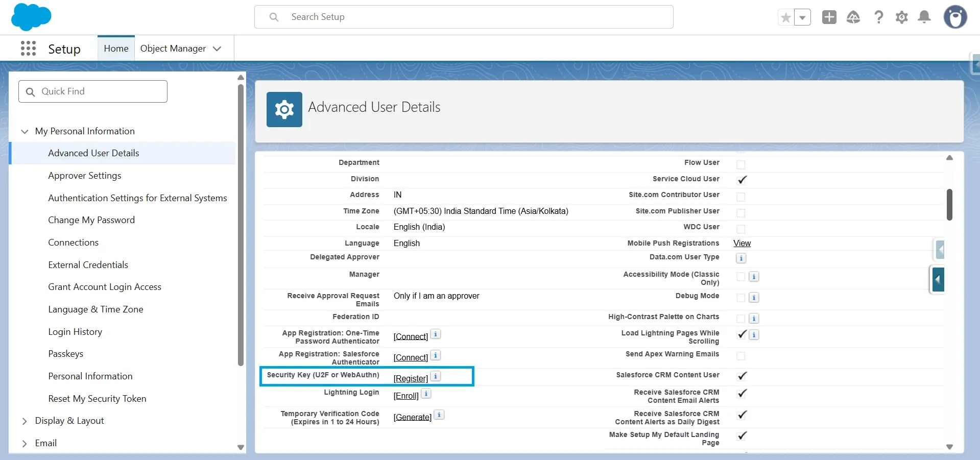Click the magnifier icon in Search Setup
980x460 pixels.
tap(274, 17)
